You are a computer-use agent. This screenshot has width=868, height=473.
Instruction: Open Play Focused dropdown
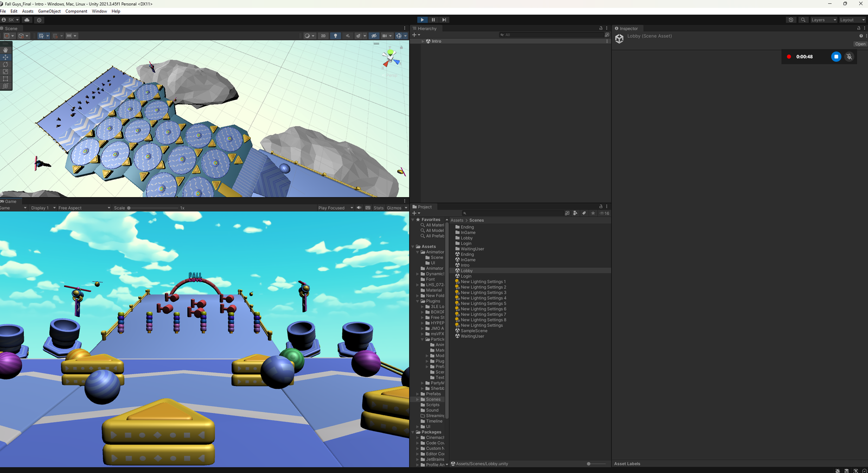pos(335,208)
